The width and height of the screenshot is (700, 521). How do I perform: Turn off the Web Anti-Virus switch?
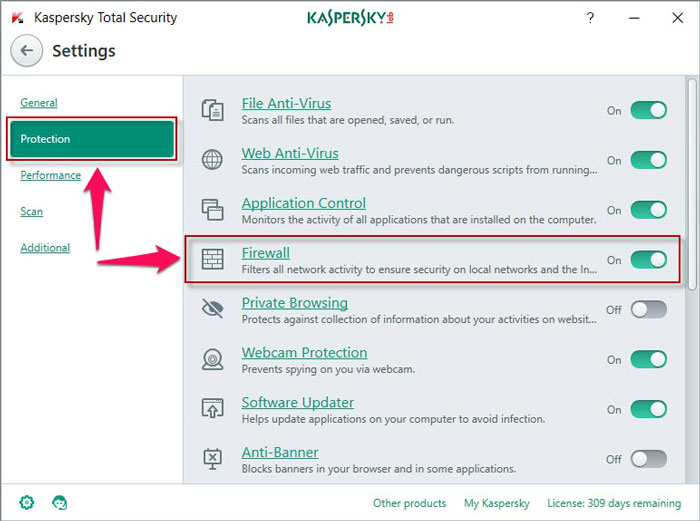649,160
